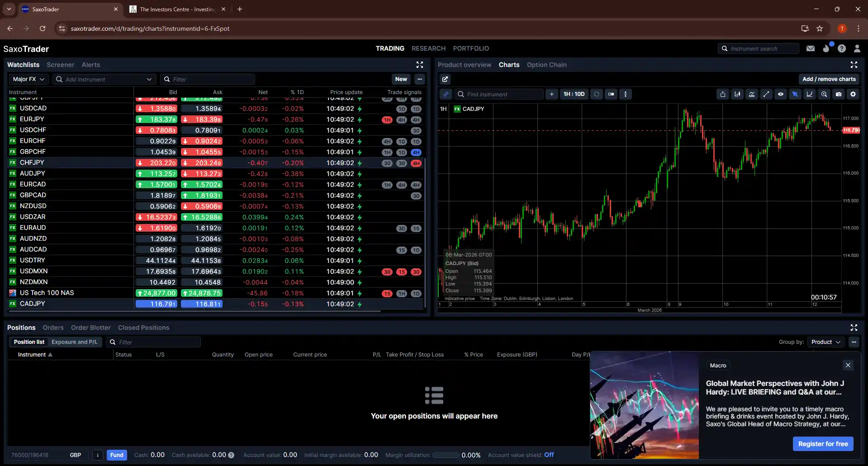The image size is (868, 466).
Task: Click the watchlist Filter field
Action: point(208,79)
